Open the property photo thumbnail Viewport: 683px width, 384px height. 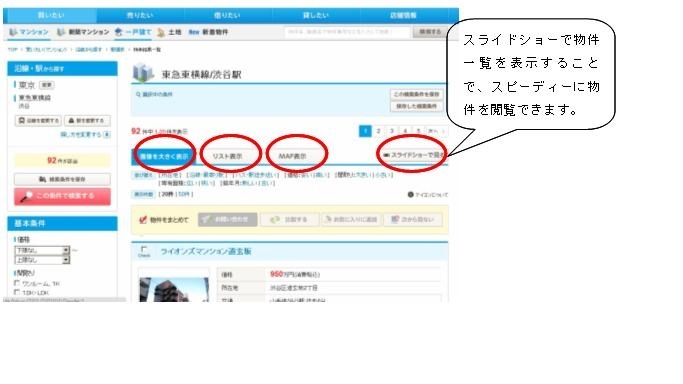pos(174,290)
